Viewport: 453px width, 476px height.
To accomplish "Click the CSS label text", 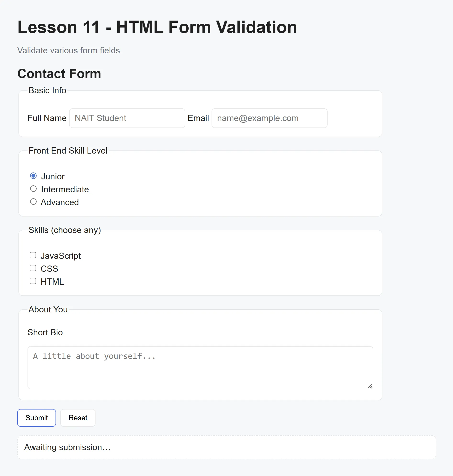I will pyautogui.click(x=49, y=268).
